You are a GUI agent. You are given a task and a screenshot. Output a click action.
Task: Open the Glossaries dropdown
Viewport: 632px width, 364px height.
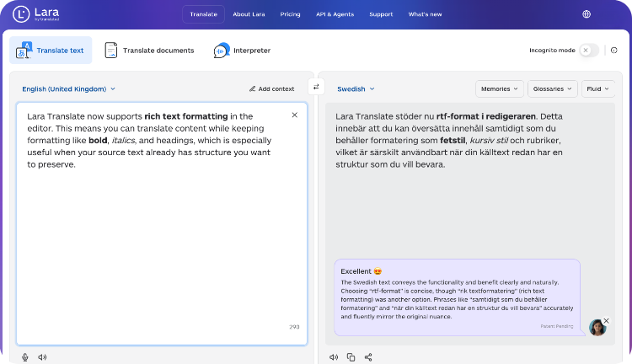[553, 88]
